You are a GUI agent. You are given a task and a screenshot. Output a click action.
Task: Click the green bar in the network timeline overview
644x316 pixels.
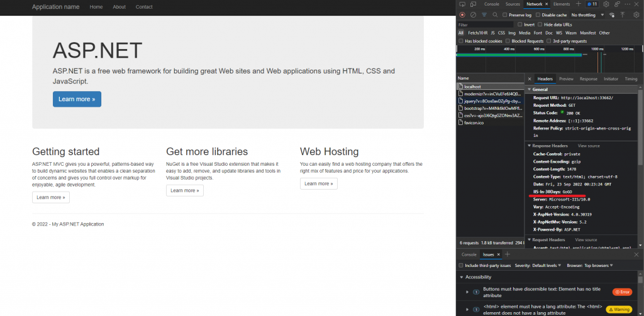point(519,55)
